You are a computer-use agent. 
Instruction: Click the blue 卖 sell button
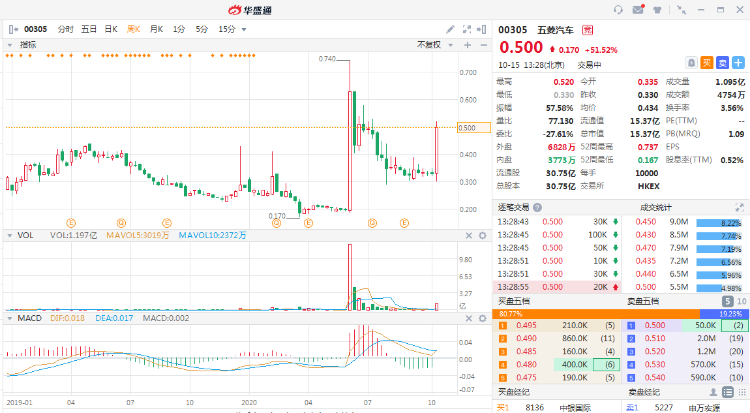point(722,63)
